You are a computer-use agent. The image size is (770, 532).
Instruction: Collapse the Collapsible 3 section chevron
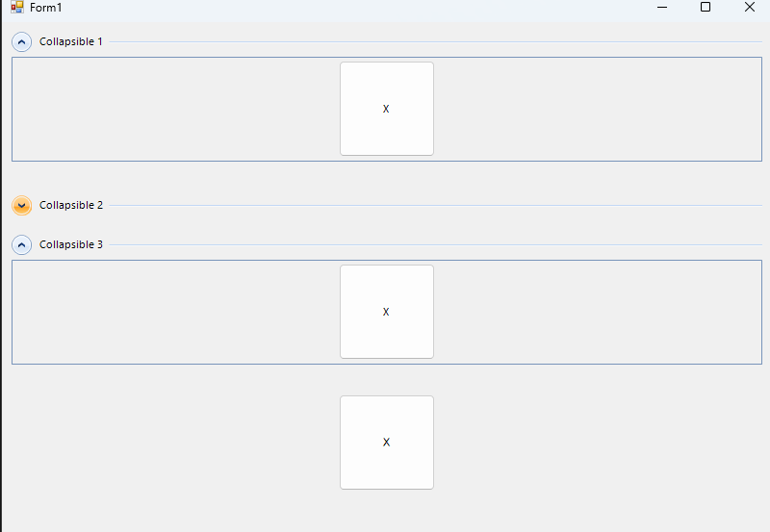click(x=21, y=245)
